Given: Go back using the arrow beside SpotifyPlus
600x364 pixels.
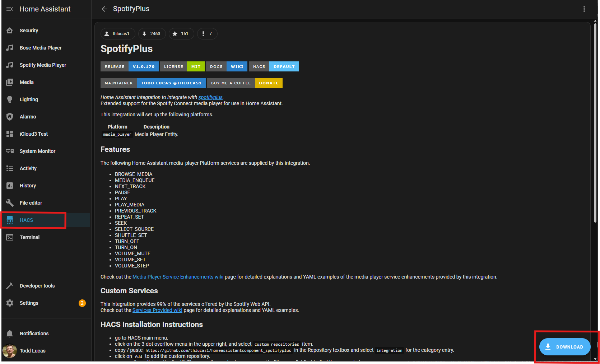Looking at the screenshot, I should [x=104, y=9].
